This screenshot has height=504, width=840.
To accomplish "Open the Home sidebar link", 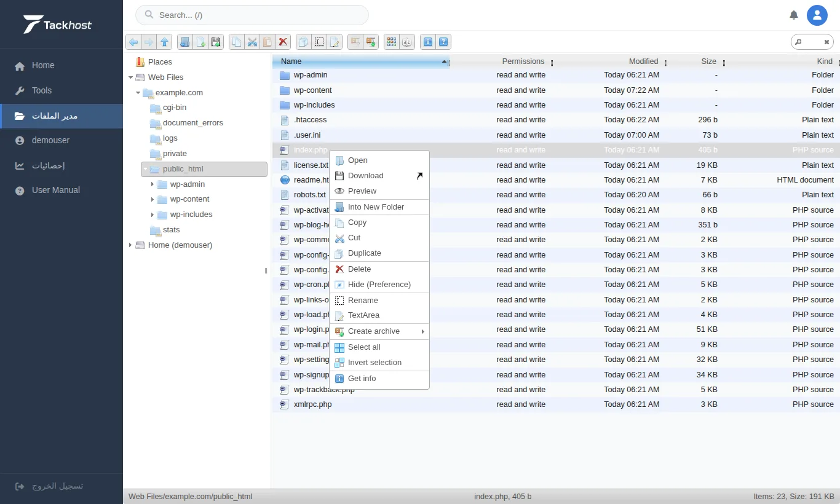I will [x=61, y=65].
